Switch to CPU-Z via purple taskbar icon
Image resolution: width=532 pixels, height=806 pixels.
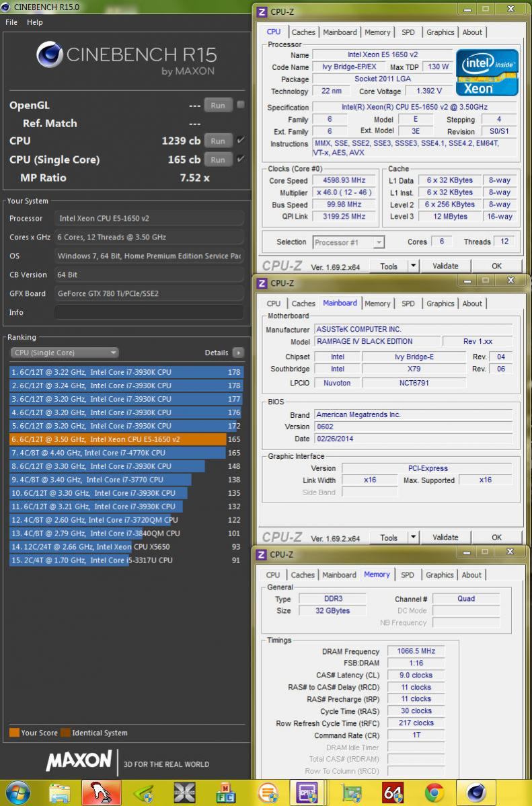coord(307,793)
